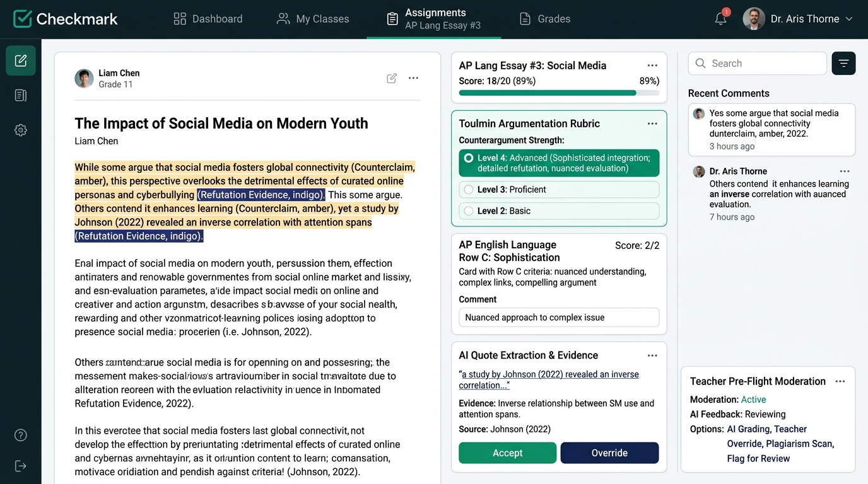868x484 pixels.
Task: Click the Grade 11 label
Action: (115, 84)
